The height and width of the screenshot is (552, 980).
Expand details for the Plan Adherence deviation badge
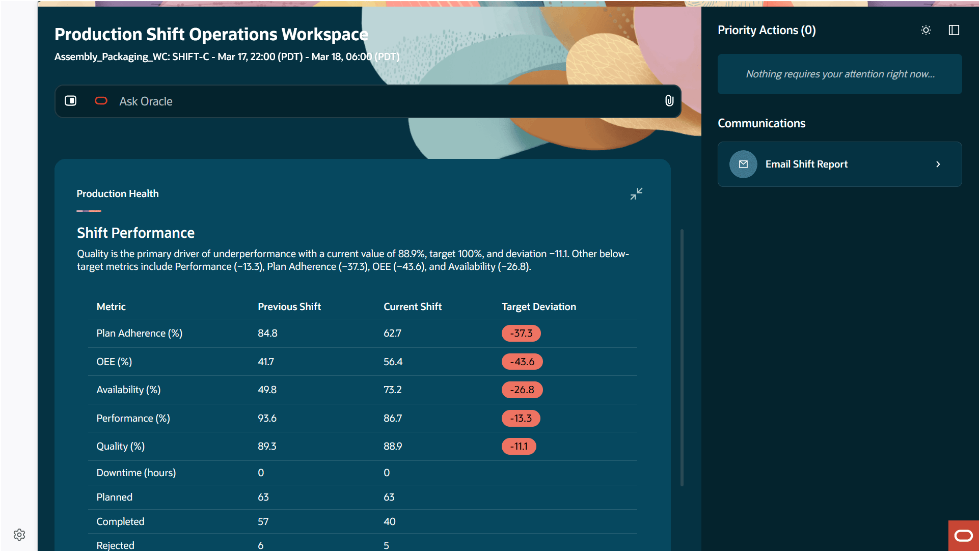[521, 333]
